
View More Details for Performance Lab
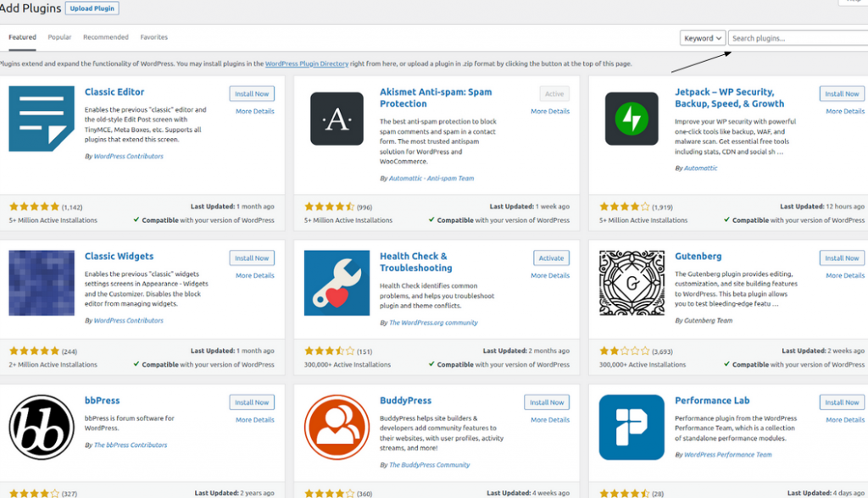coord(845,420)
